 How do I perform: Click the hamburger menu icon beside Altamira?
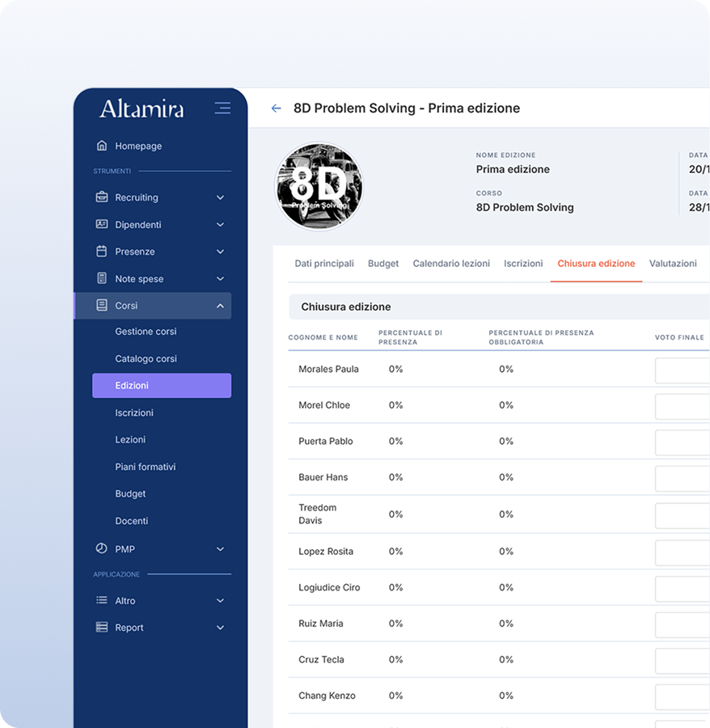click(222, 108)
